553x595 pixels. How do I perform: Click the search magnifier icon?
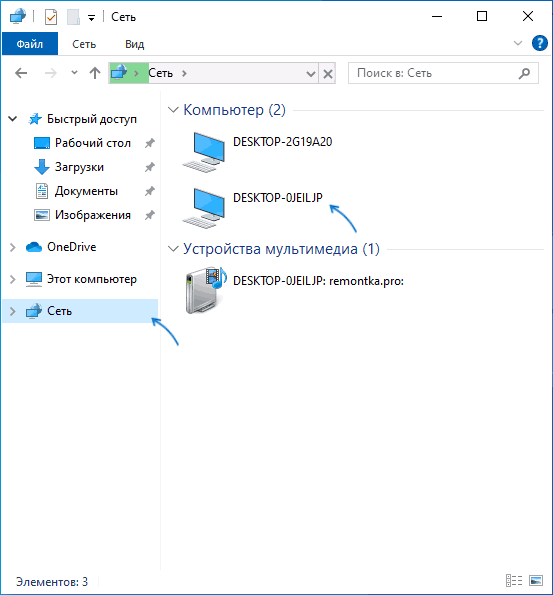pos(525,73)
